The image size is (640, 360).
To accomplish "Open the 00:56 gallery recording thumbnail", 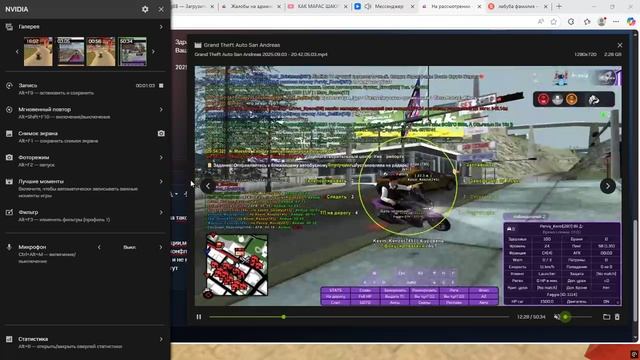I will [x=101, y=51].
